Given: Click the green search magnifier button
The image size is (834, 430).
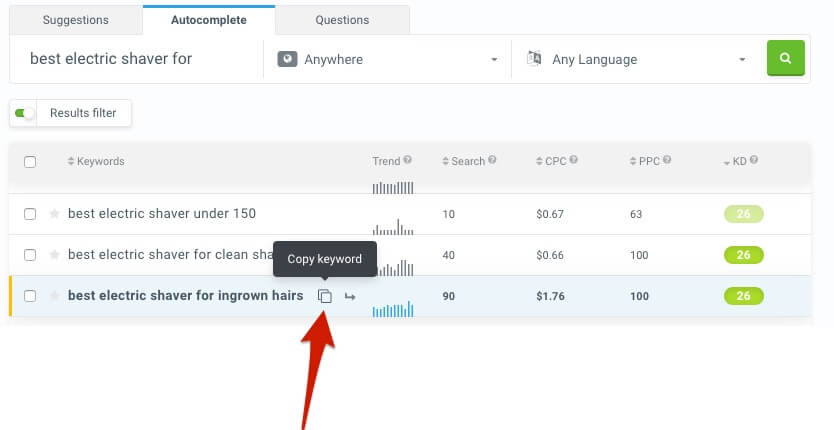Looking at the screenshot, I should pos(786,58).
